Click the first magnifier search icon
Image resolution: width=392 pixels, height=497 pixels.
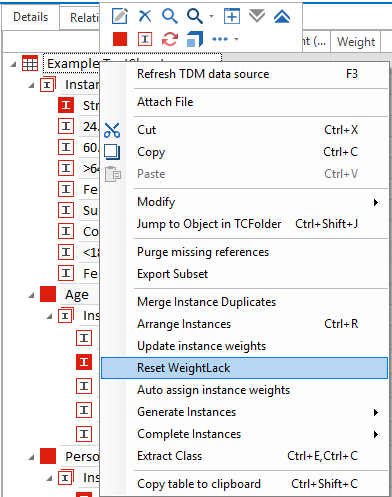click(x=170, y=16)
